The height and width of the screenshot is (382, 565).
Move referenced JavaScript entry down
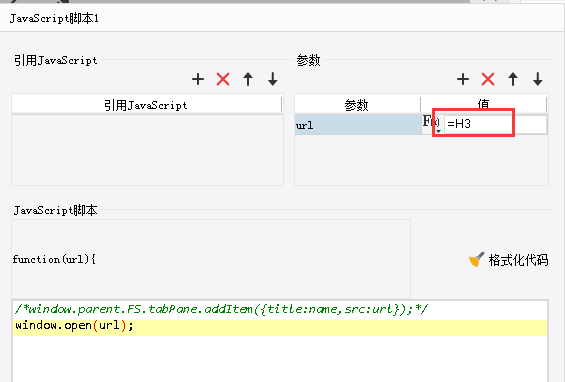[x=273, y=79]
